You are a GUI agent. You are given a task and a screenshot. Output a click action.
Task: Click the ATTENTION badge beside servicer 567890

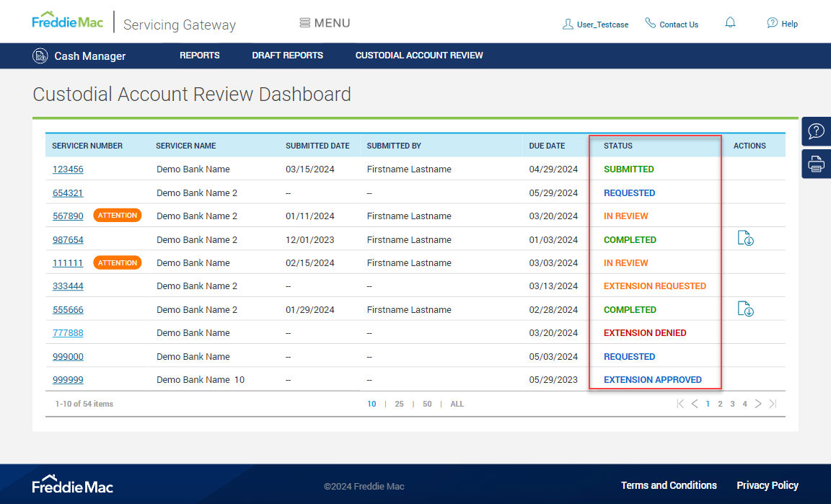(117, 215)
